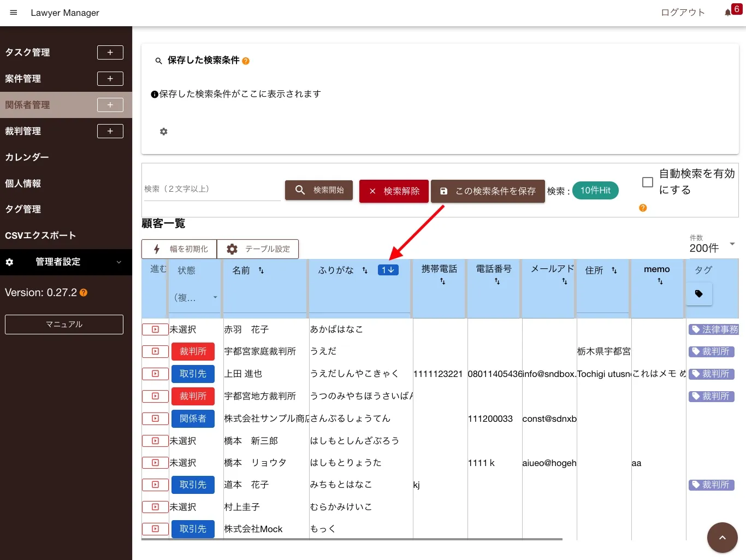Open the notifications bell with badge 6
The height and width of the screenshot is (560, 746).
(x=727, y=13)
